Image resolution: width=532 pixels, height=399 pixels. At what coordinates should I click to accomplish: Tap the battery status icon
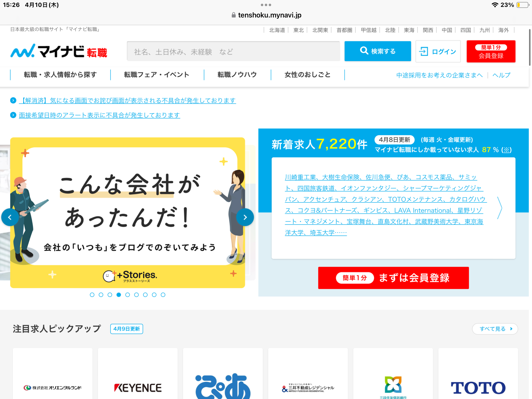(523, 5)
